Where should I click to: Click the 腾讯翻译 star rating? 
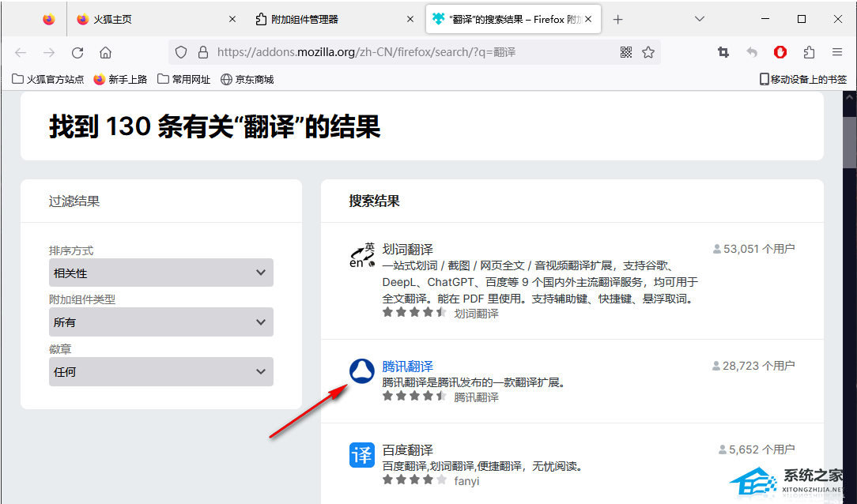414,396
